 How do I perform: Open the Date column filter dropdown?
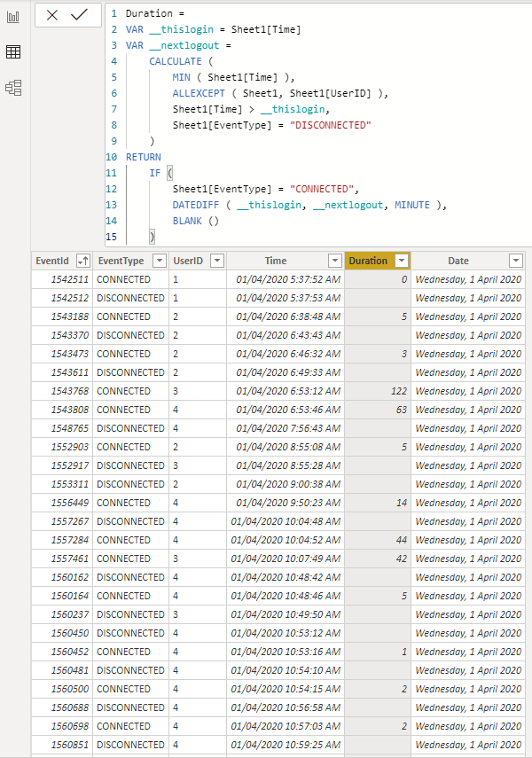click(x=516, y=261)
